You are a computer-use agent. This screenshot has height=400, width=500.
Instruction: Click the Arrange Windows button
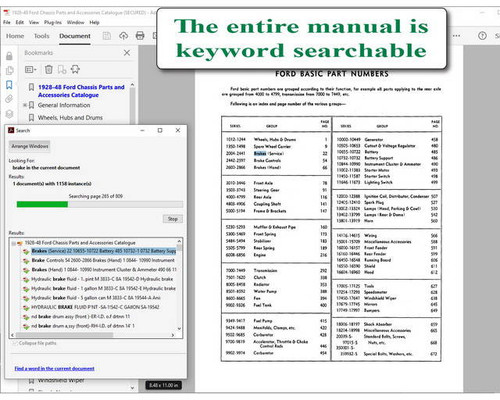coord(30,146)
